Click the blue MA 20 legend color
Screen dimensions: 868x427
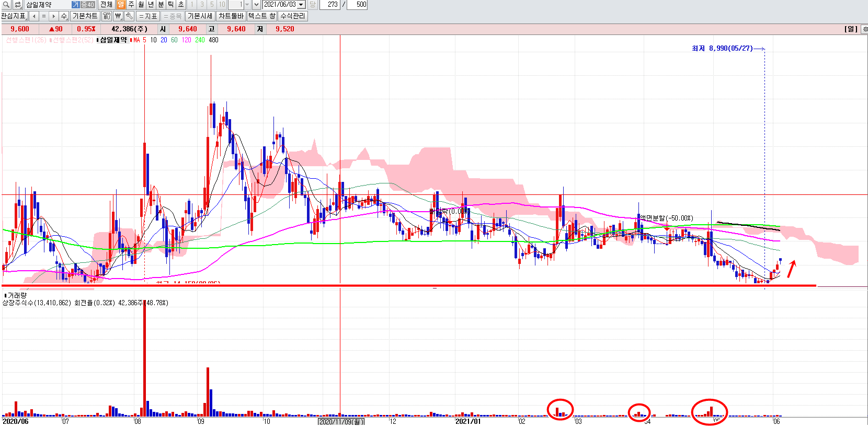point(164,40)
